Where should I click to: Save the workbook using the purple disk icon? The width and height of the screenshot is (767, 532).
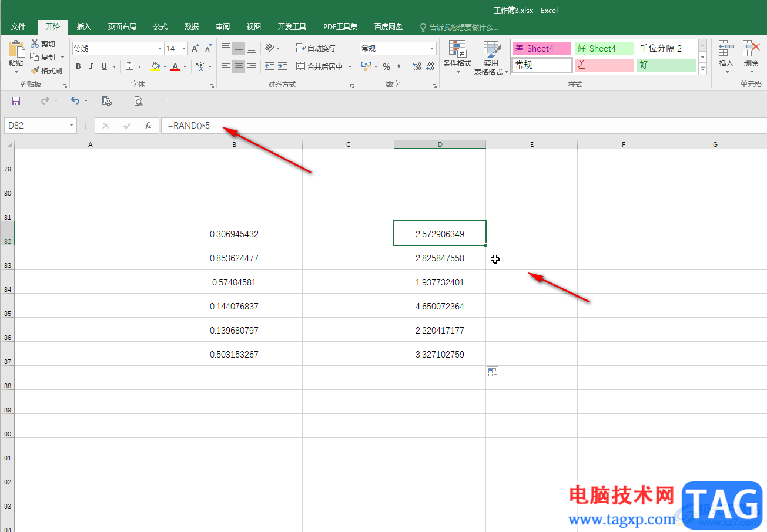pos(16,101)
